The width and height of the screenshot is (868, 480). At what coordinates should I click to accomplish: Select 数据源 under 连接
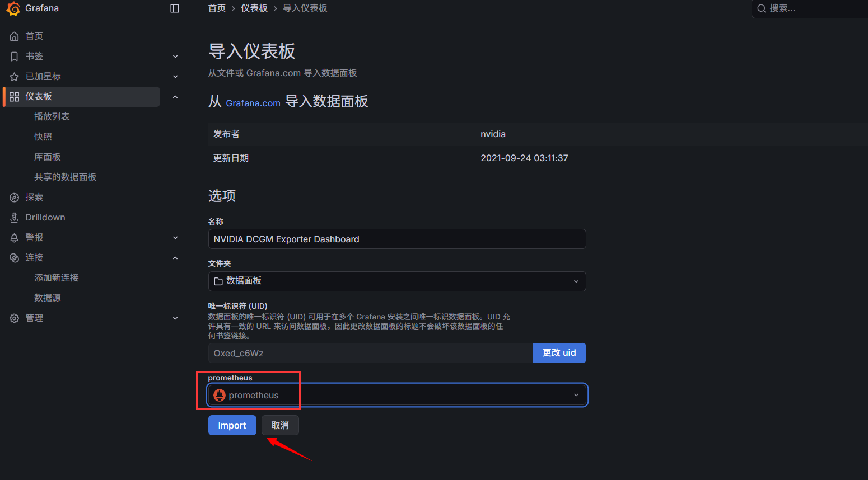coord(48,298)
